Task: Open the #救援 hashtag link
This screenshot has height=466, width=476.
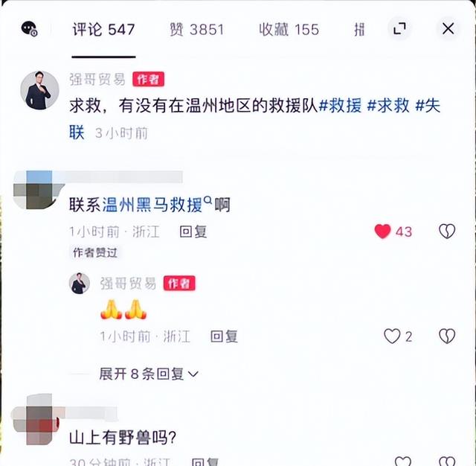Action: [x=341, y=106]
